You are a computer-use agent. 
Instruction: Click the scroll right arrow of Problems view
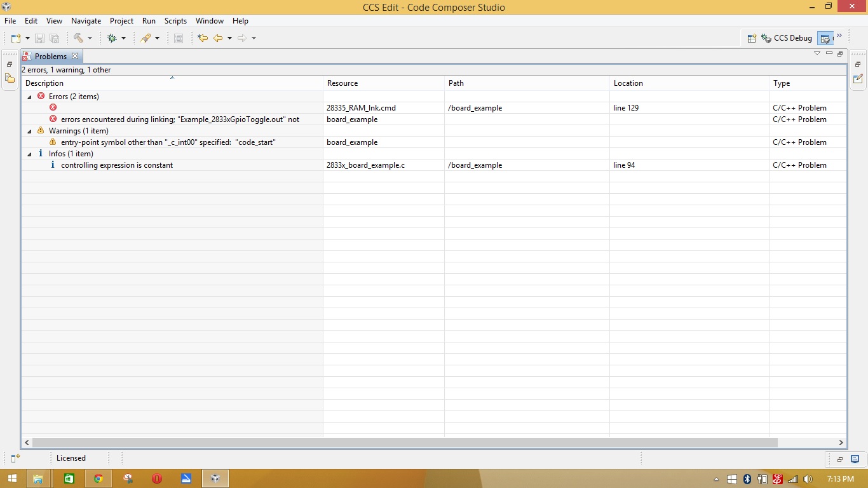pyautogui.click(x=841, y=442)
